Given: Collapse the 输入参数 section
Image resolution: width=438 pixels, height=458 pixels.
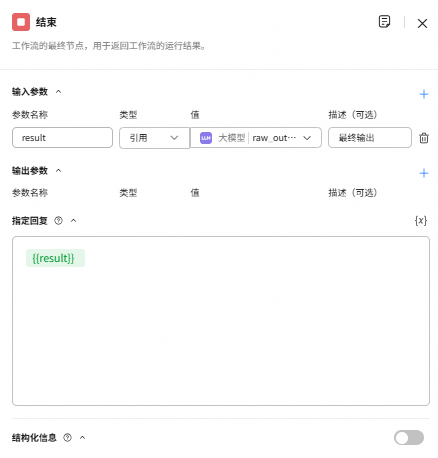Looking at the screenshot, I should [x=58, y=91].
